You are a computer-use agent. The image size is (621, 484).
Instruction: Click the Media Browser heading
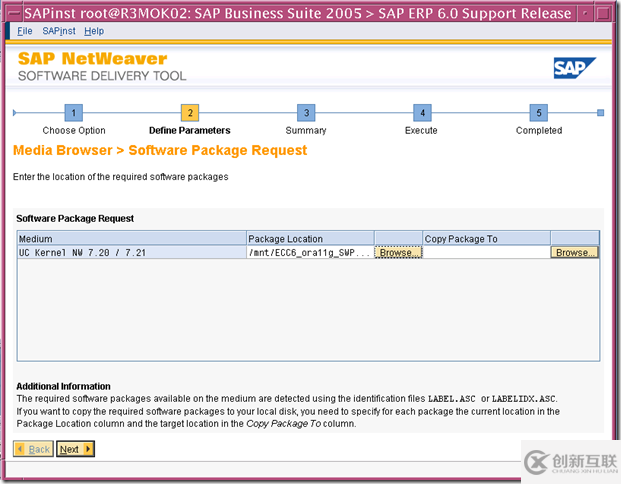coord(160,151)
